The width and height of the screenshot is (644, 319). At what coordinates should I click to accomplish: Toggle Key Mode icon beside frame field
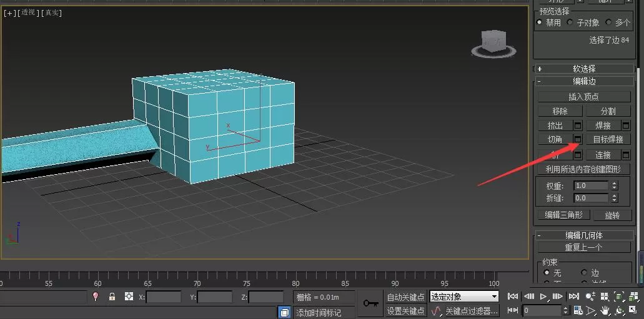coord(513,310)
